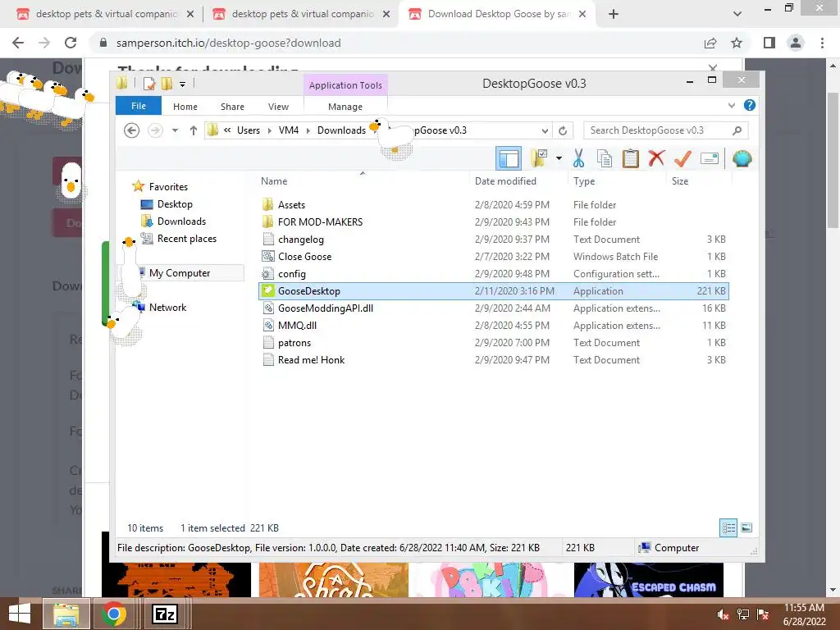Viewport: 840px width, 630px height.
Task: Click the Paste clipboard icon in Explorer toolbar
Action: pyautogui.click(x=631, y=158)
